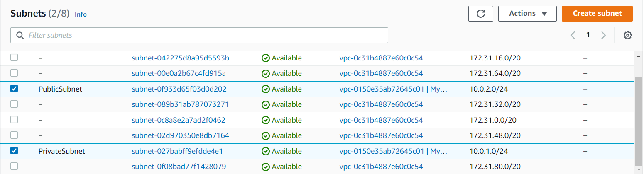Click the 10.0.2.0/24 CIDR cell

pyautogui.click(x=489, y=89)
